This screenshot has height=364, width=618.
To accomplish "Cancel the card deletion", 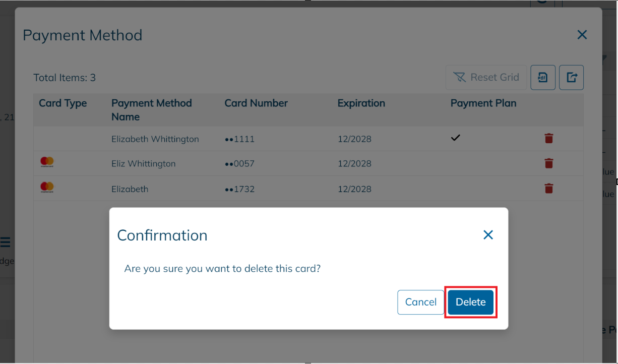I will pyautogui.click(x=420, y=302).
